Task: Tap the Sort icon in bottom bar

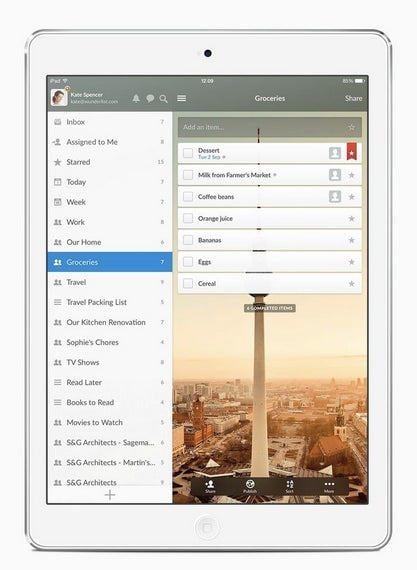Action: (x=289, y=486)
